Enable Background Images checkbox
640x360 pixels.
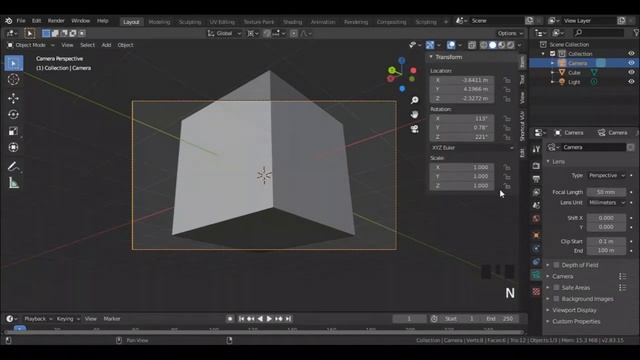[556, 299]
